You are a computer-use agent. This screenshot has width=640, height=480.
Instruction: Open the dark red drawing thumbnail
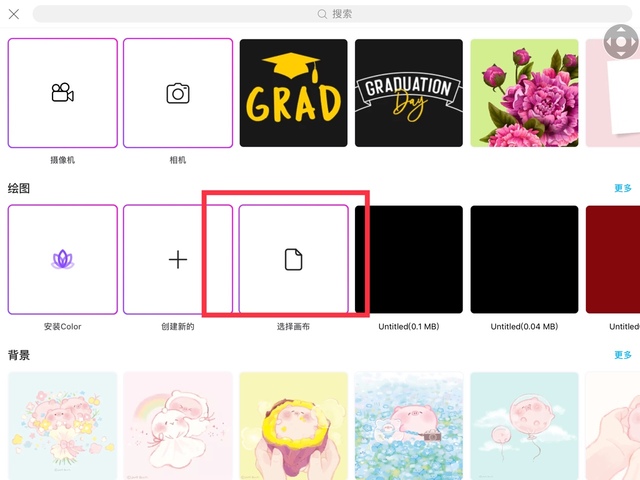click(x=613, y=260)
